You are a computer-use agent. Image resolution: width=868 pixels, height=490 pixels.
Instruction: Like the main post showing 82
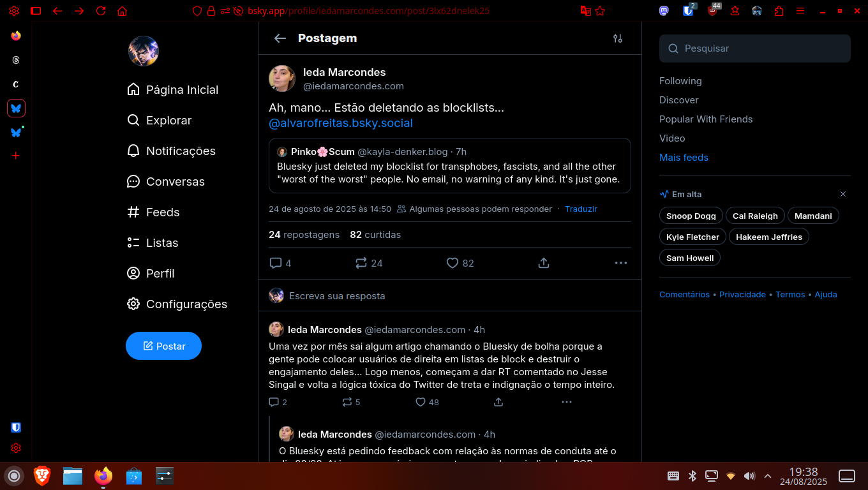[460, 263]
